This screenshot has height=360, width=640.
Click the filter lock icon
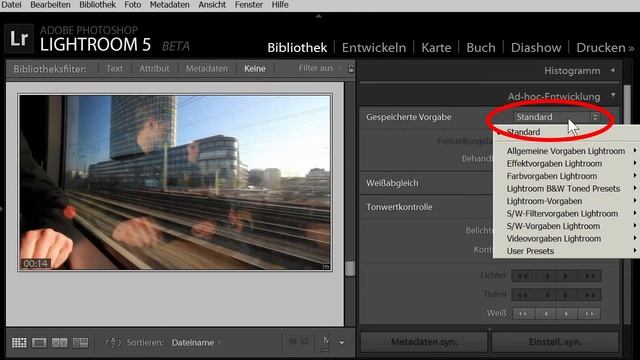coord(351,69)
